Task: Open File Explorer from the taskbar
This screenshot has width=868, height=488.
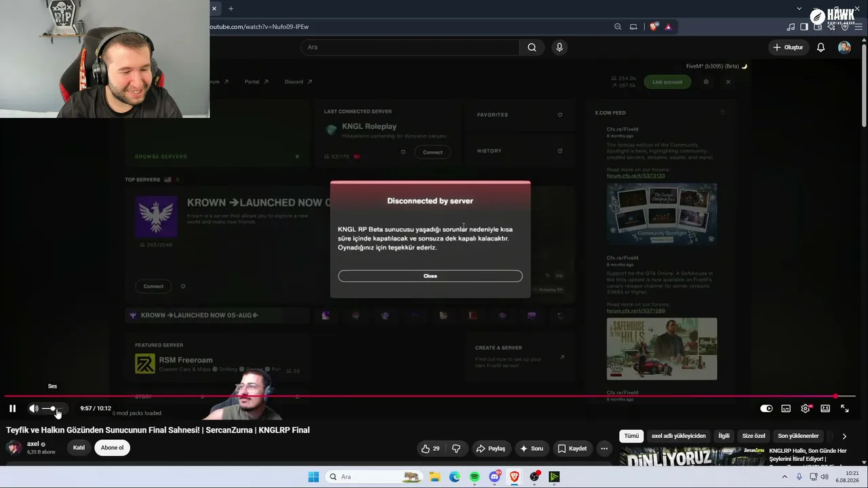Action: click(x=435, y=477)
